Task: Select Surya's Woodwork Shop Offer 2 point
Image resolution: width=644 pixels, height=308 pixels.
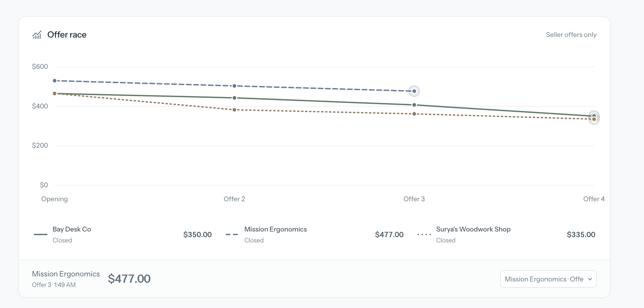Action: 234,110
